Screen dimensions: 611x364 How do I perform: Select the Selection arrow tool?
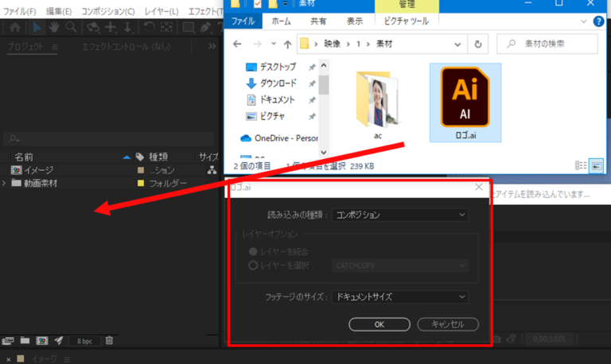point(38,28)
